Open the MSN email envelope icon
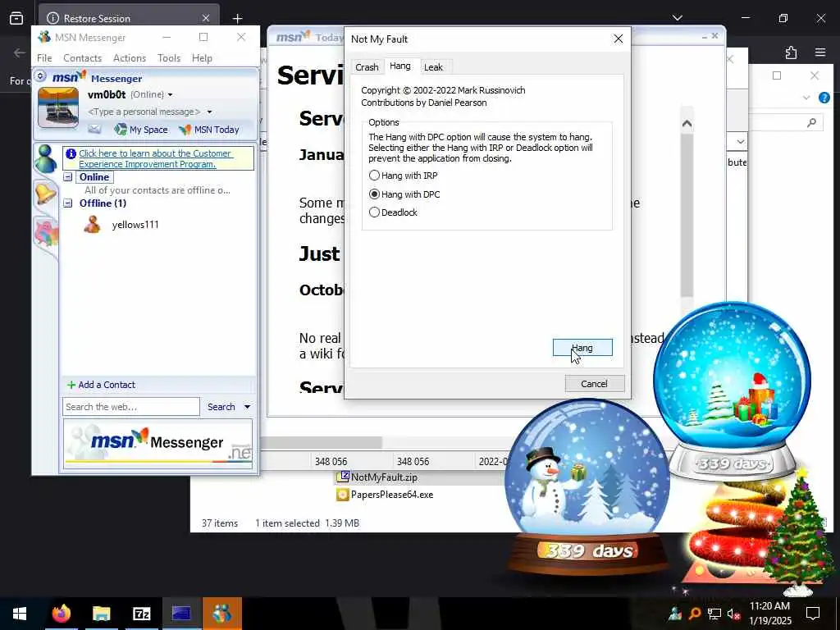Image resolution: width=840 pixels, height=630 pixels. pos(94,129)
